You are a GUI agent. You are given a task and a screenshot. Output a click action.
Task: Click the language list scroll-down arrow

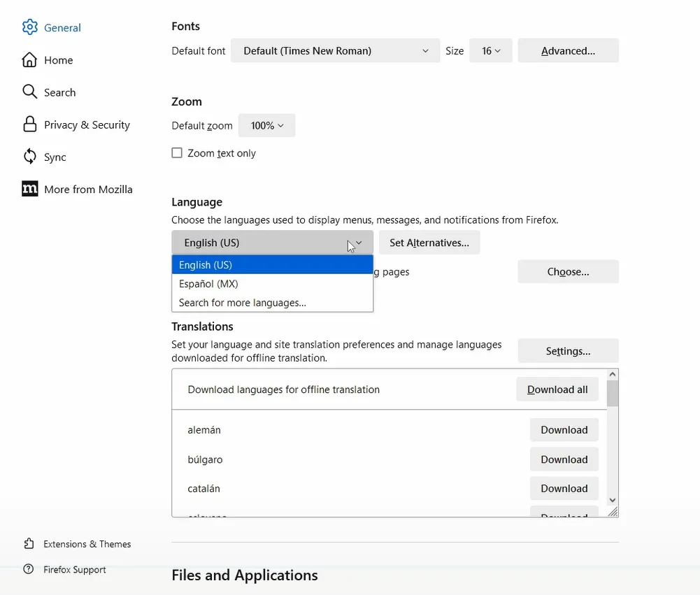click(613, 500)
